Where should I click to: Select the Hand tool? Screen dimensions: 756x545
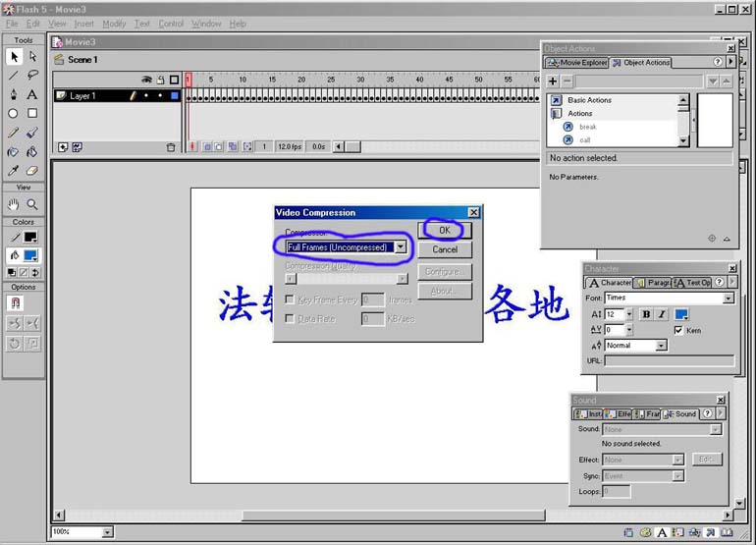(x=14, y=204)
